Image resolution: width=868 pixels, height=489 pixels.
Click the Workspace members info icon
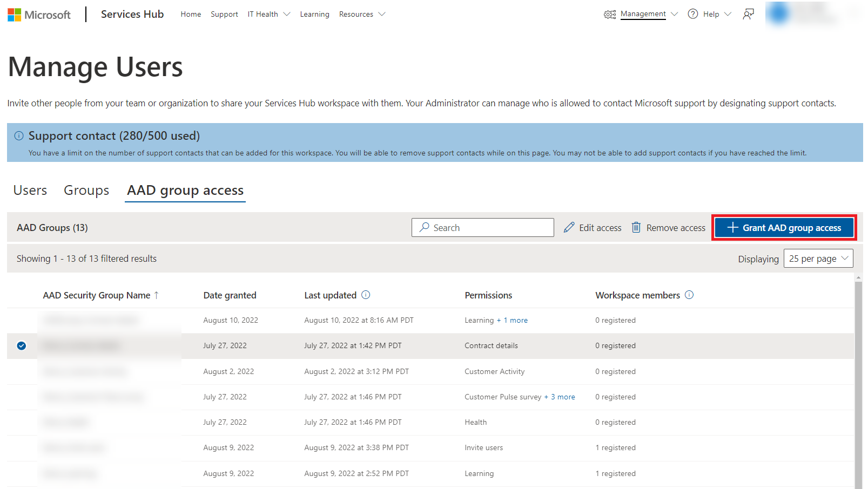[x=689, y=295]
